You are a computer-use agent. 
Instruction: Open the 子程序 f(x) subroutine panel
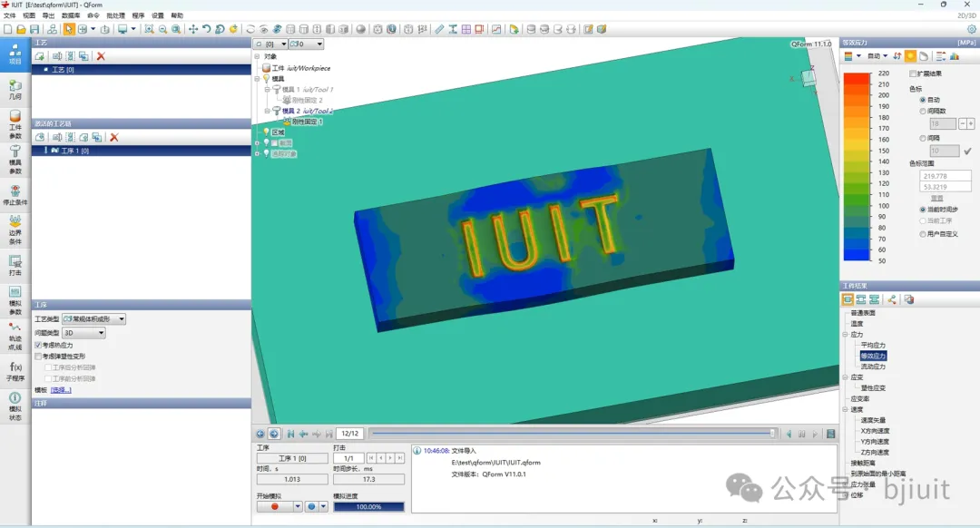point(15,370)
